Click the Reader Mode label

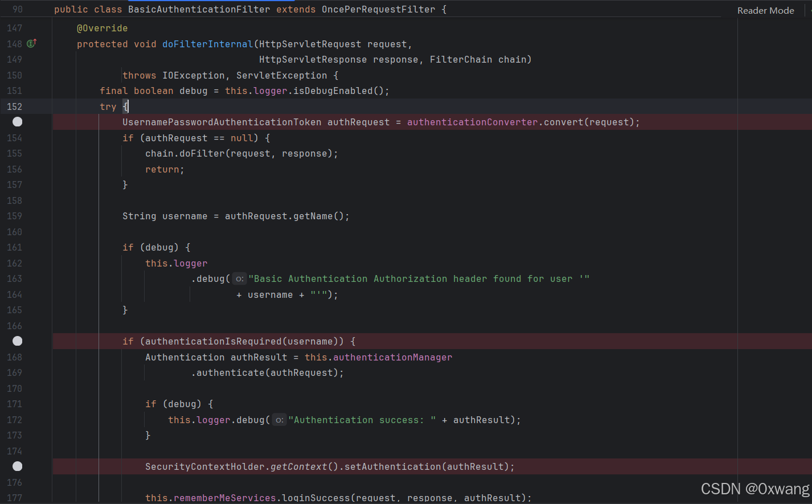click(x=765, y=10)
